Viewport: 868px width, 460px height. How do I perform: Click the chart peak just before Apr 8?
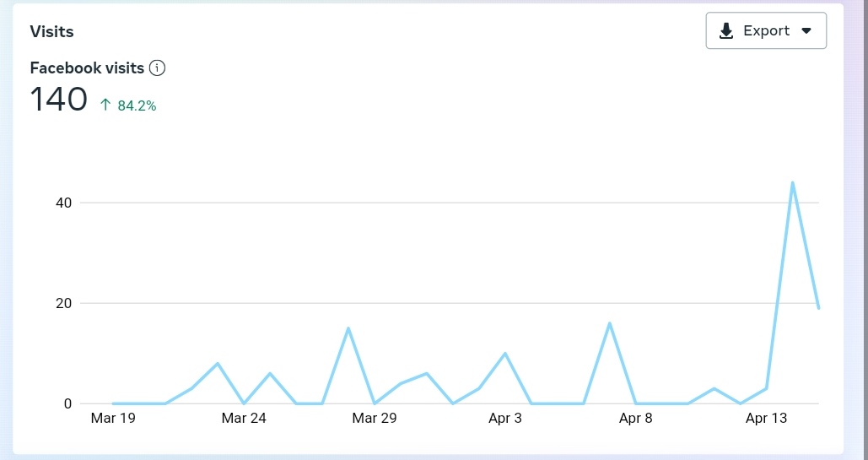609,323
